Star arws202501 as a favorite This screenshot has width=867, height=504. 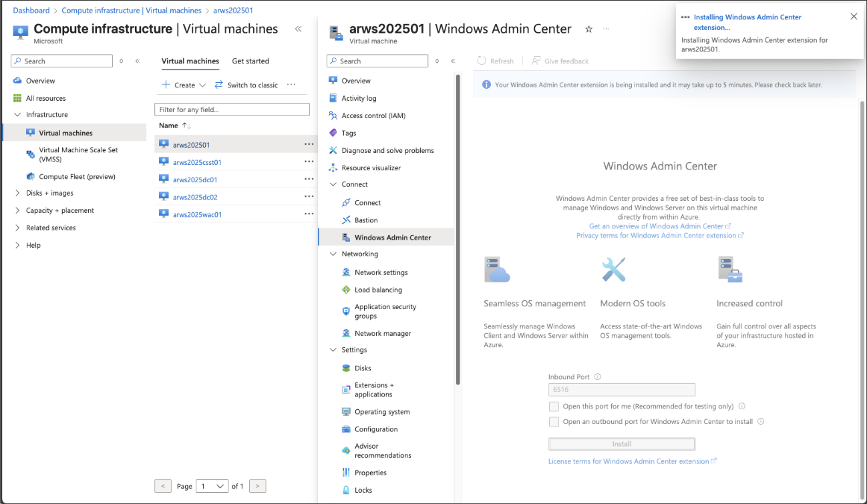pyautogui.click(x=588, y=29)
